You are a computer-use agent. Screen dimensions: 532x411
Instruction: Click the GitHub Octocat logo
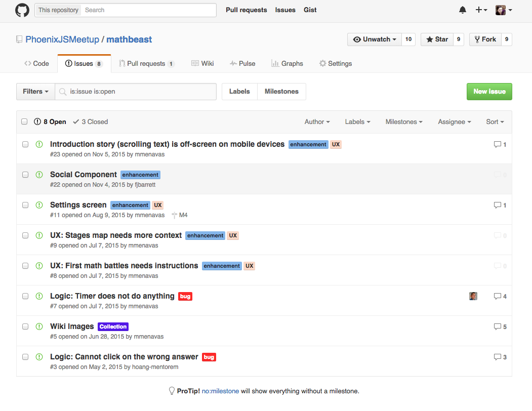22,10
